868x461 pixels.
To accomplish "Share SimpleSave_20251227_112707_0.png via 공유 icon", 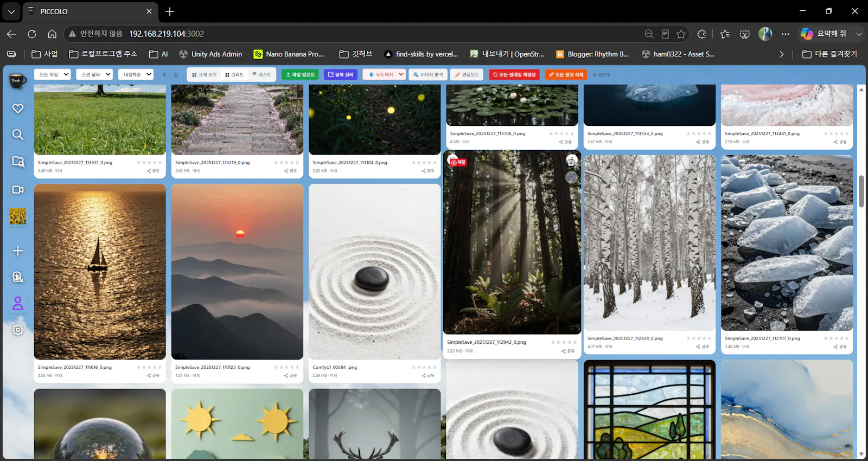I will point(840,347).
